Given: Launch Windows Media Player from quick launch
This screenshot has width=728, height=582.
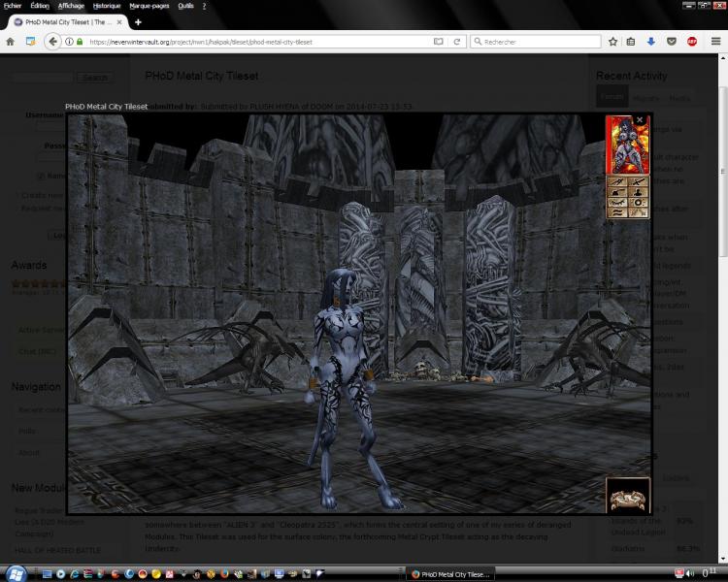Looking at the screenshot, I should pos(60,574).
